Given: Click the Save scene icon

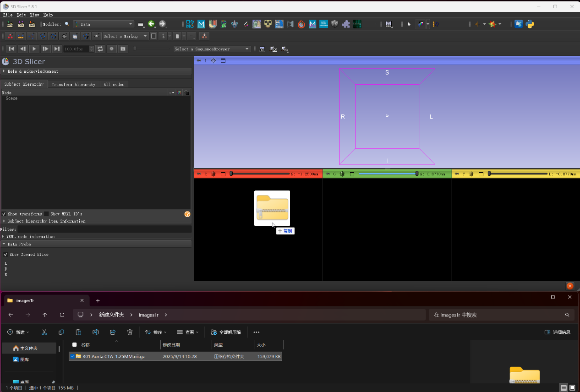Looking at the screenshot, I should point(32,24).
